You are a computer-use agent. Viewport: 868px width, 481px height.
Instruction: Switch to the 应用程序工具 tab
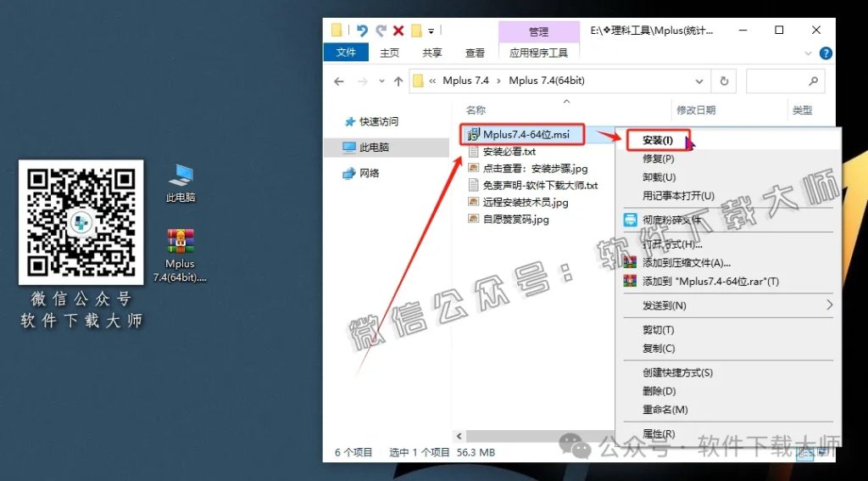538,53
